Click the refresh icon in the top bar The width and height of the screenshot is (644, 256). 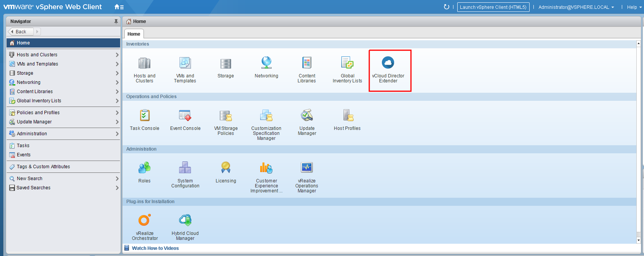coord(446,7)
